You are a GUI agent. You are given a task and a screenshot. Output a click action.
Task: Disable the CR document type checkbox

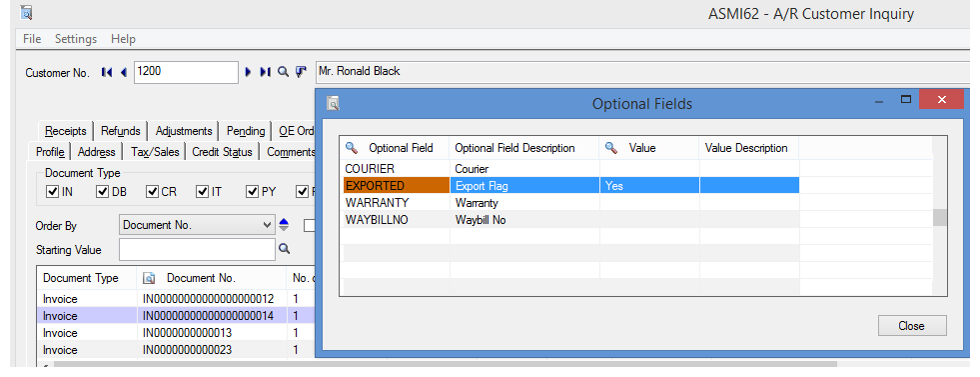[x=152, y=191]
